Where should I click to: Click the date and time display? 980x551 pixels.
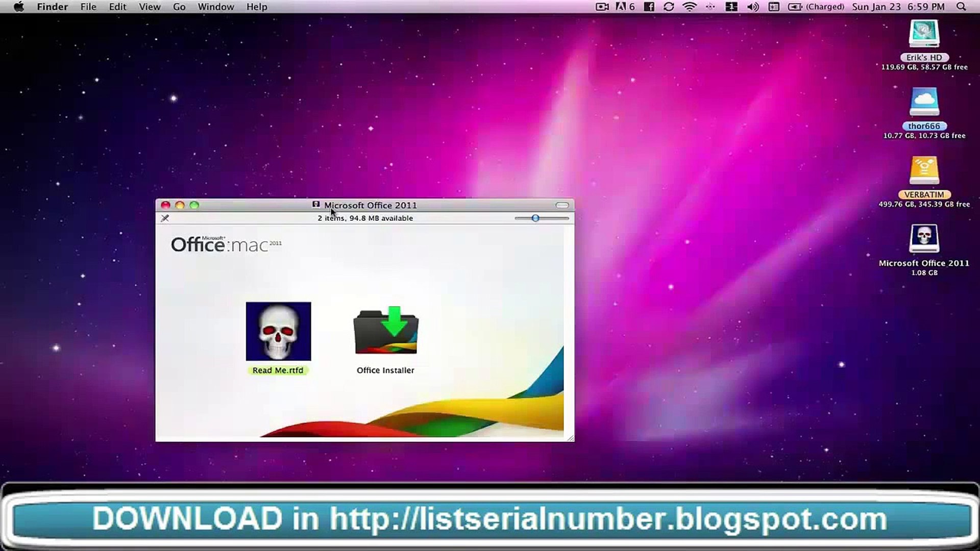[x=898, y=7]
